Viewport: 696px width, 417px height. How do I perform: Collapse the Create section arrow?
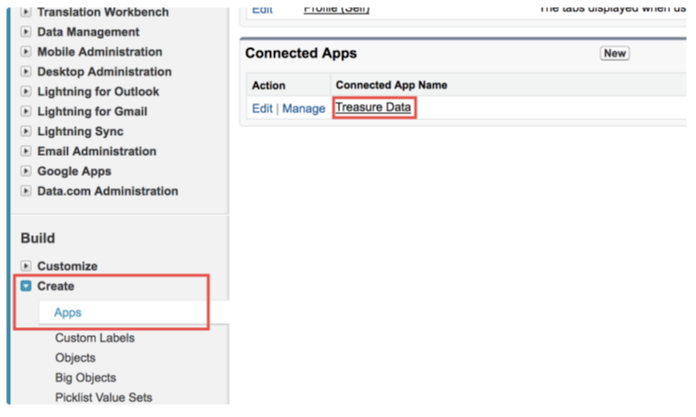[26, 287]
